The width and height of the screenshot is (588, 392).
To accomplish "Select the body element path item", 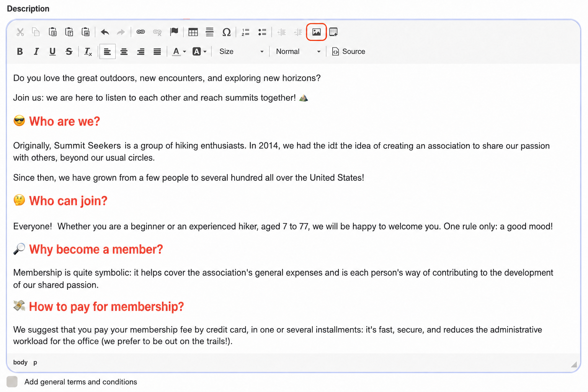I will (20, 362).
